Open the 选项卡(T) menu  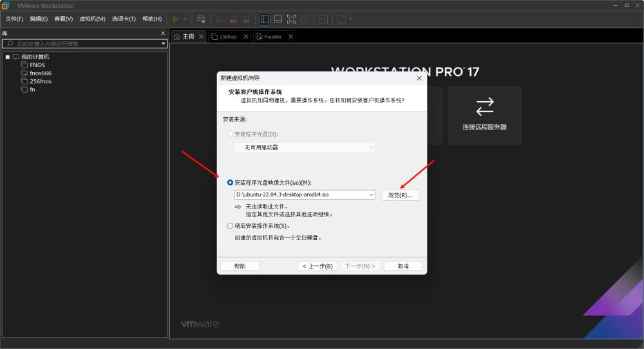[x=124, y=19]
